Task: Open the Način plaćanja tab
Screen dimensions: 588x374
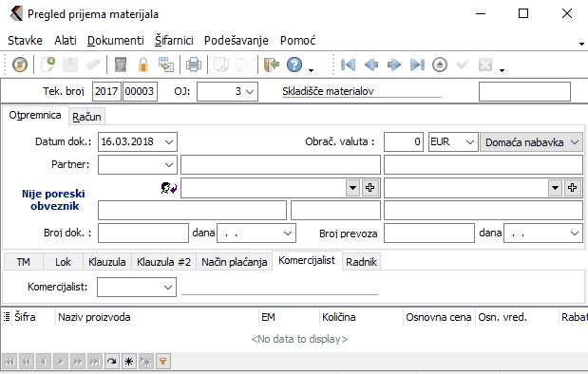Action: pos(235,262)
